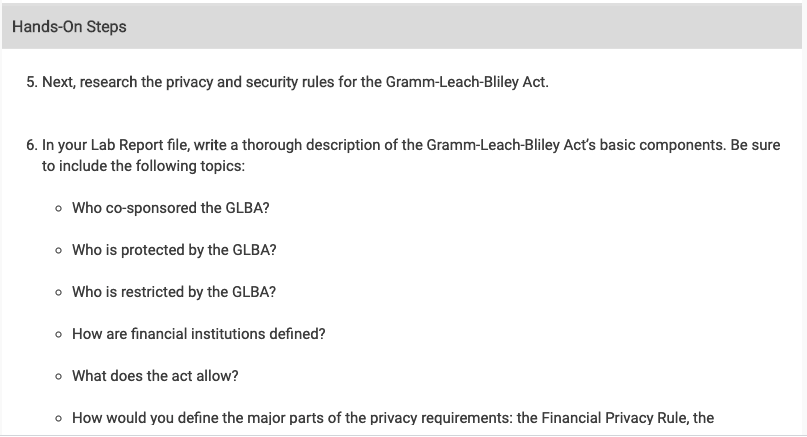Click the Hands-On Steps header title
Image resolution: width=807 pixels, height=437 pixels.
click(69, 27)
